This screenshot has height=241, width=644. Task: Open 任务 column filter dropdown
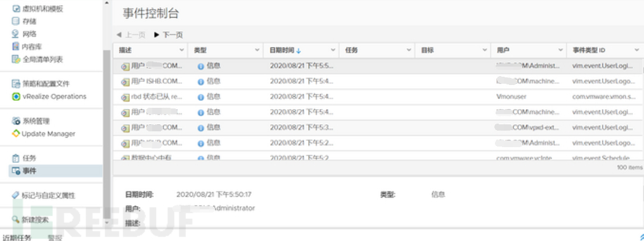pos(409,50)
